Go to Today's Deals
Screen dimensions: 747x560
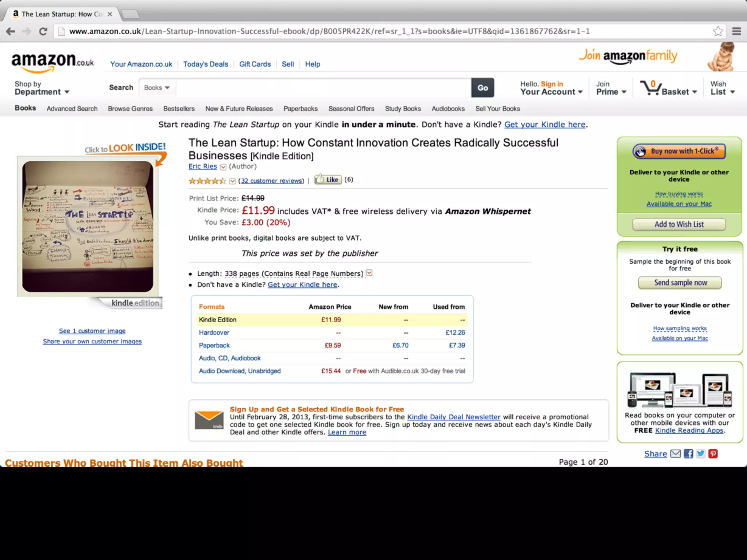tap(206, 64)
